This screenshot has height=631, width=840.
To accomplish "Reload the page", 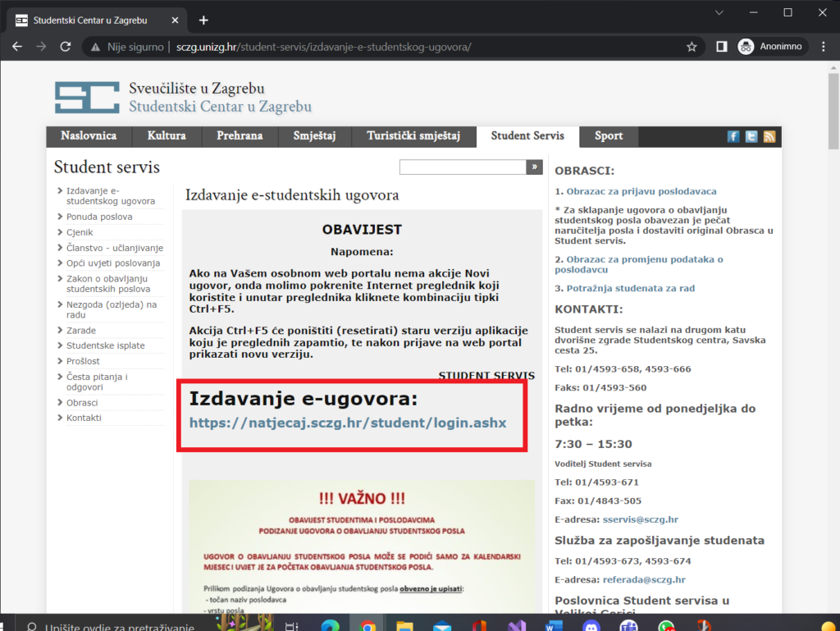I will tap(66, 47).
